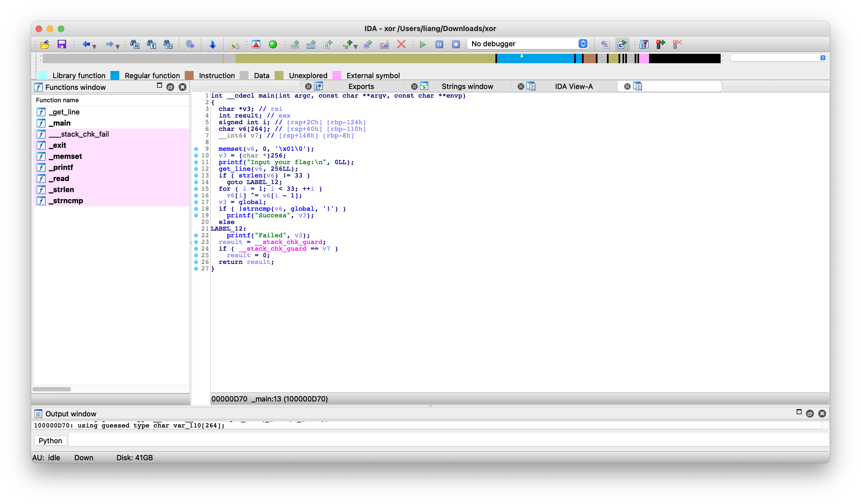Expand the back navigation history arrow
The width and height of the screenshot is (861, 504).
click(95, 47)
